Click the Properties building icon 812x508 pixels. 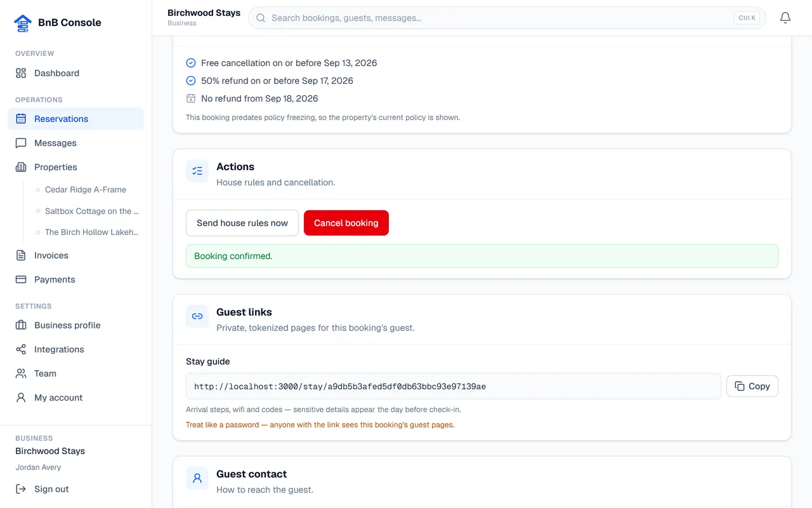pyautogui.click(x=21, y=167)
